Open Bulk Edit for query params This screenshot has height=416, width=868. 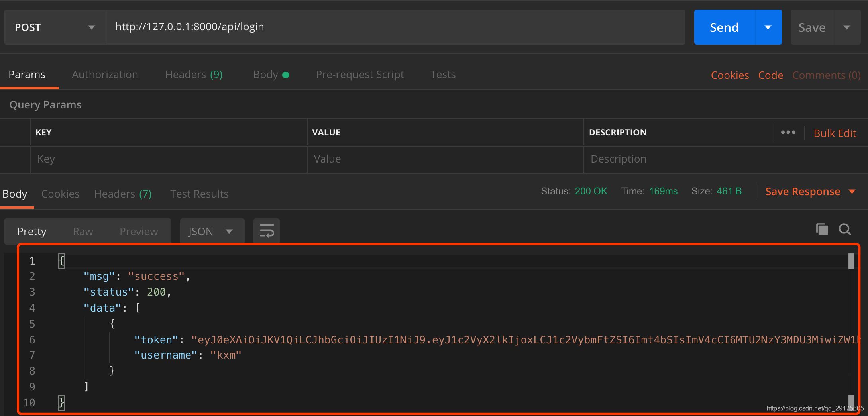835,133
